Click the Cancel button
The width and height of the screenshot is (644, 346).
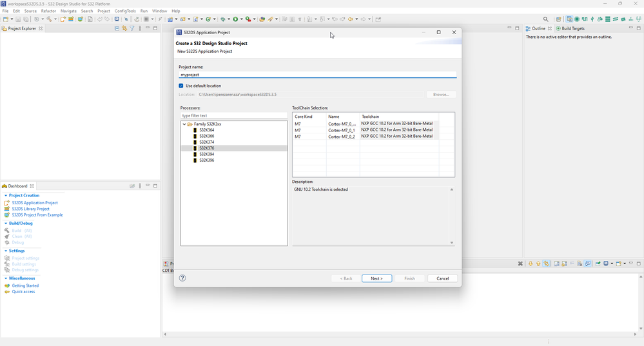(442, 278)
